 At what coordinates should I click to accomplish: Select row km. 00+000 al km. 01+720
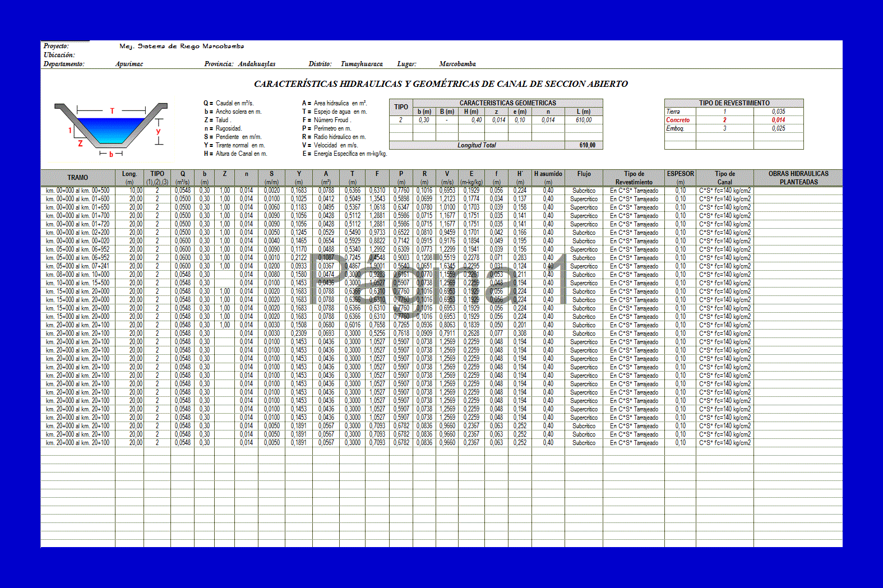pos(441,224)
